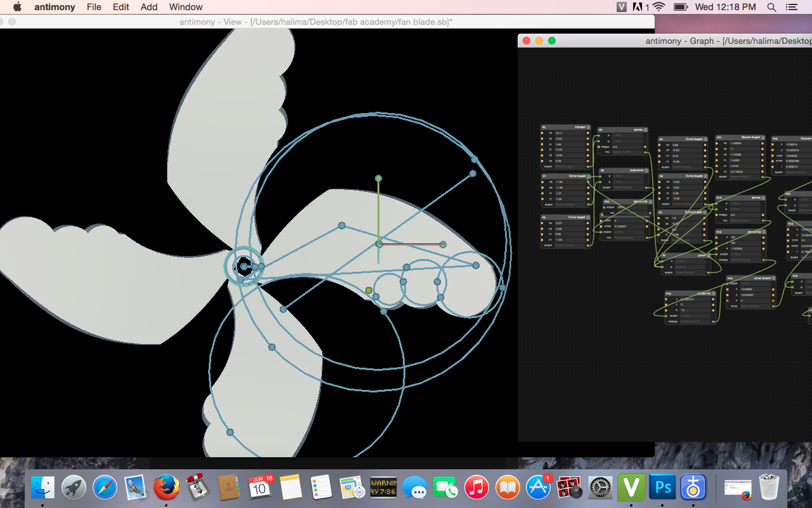Click the Wi-Fi status icon
This screenshot has width=812, height=508.
pos(658,7)
